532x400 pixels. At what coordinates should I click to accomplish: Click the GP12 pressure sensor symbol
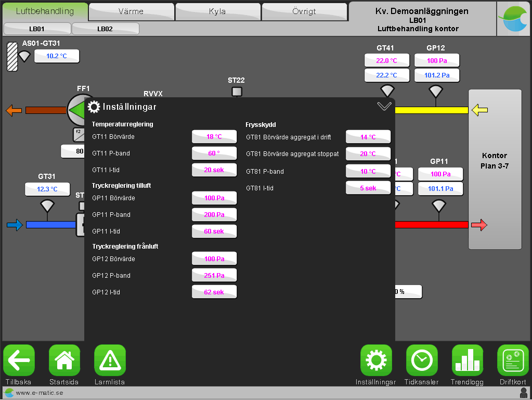436,91
